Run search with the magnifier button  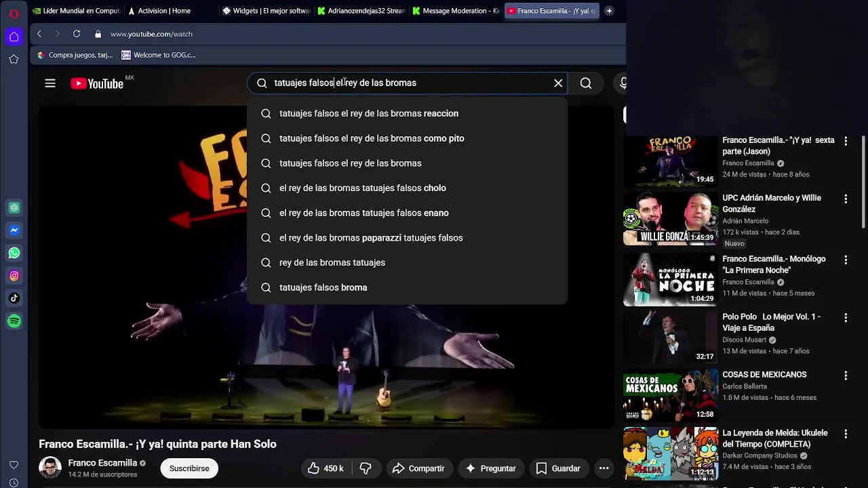(586, 83)
